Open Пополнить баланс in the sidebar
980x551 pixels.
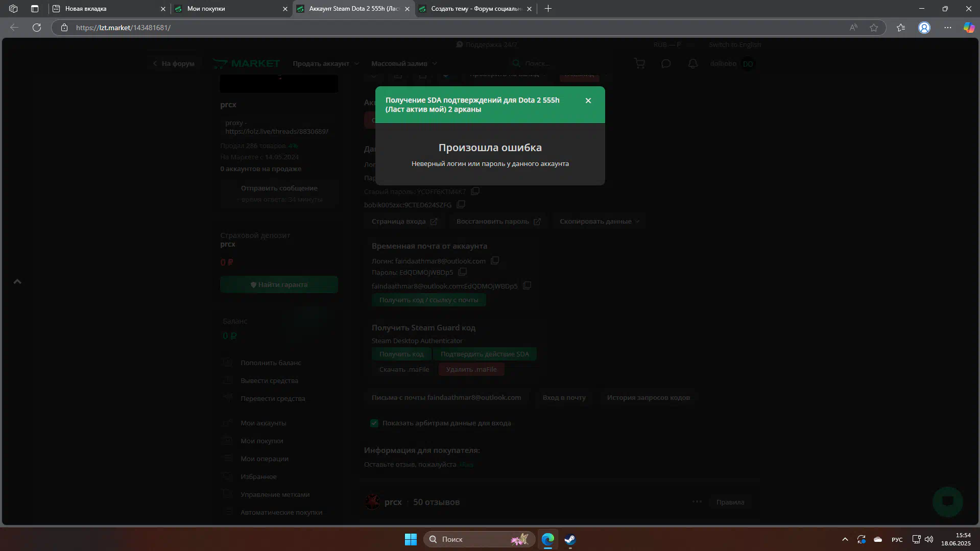(271, 363)
